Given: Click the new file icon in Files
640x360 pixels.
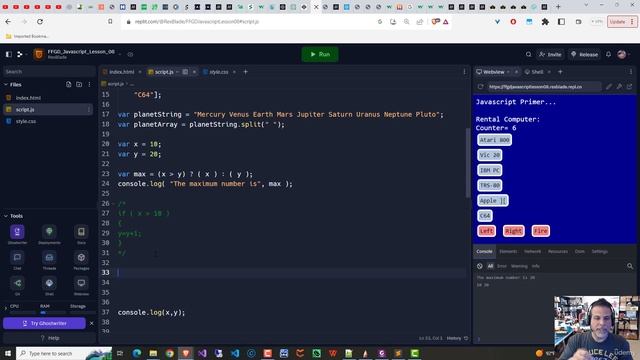Looking at the screenshot, I should click(69, 84).
